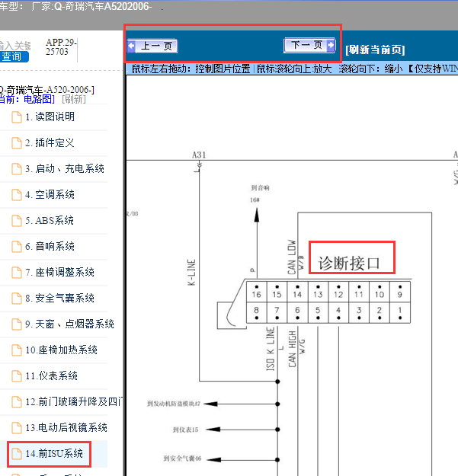The image size is (458, 476).
Task: Click document icon beside 座椅加热系统
Action: 17,350
